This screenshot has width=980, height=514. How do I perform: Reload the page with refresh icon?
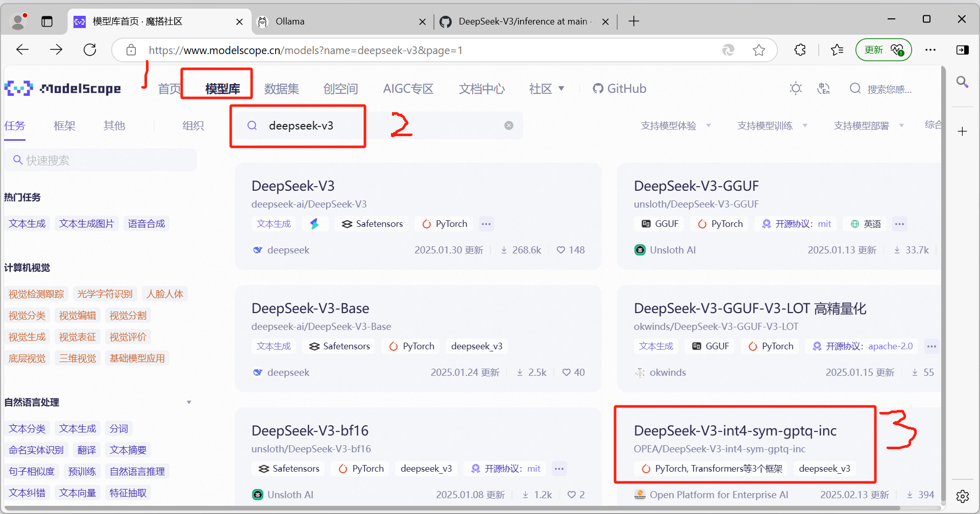click(x=90, y=49)
